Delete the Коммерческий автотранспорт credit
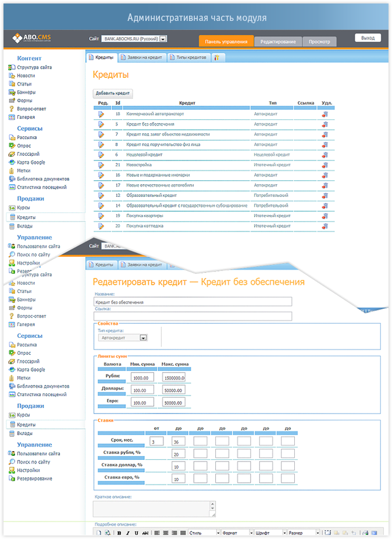The height and width of the screenshot is (539, 392). tap(325, 114)
